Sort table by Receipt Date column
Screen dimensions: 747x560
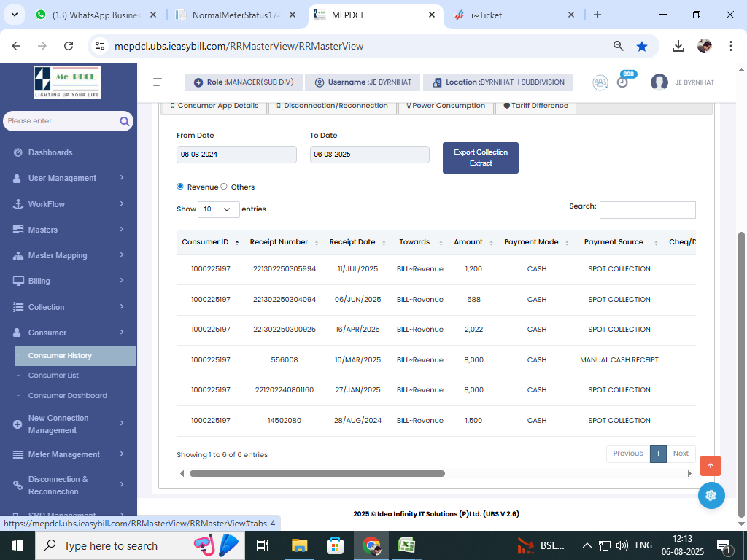coord(352,242)
